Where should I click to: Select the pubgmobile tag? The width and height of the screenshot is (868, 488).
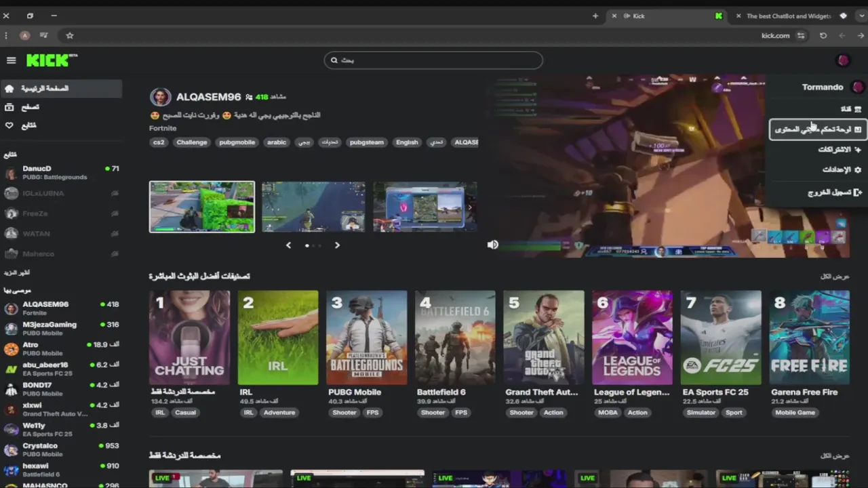pyautogui.click(x=237, y=142)
